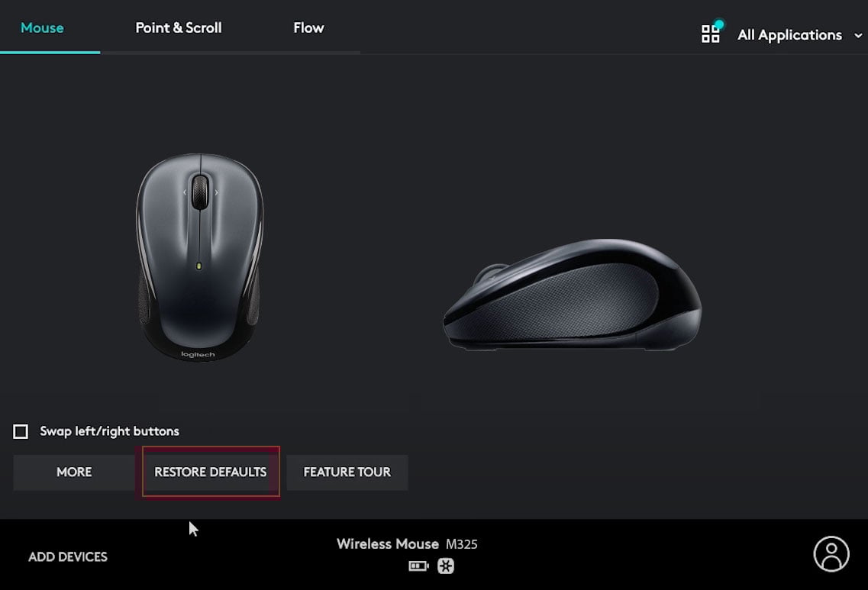Click the MORE button

[74, 472]
